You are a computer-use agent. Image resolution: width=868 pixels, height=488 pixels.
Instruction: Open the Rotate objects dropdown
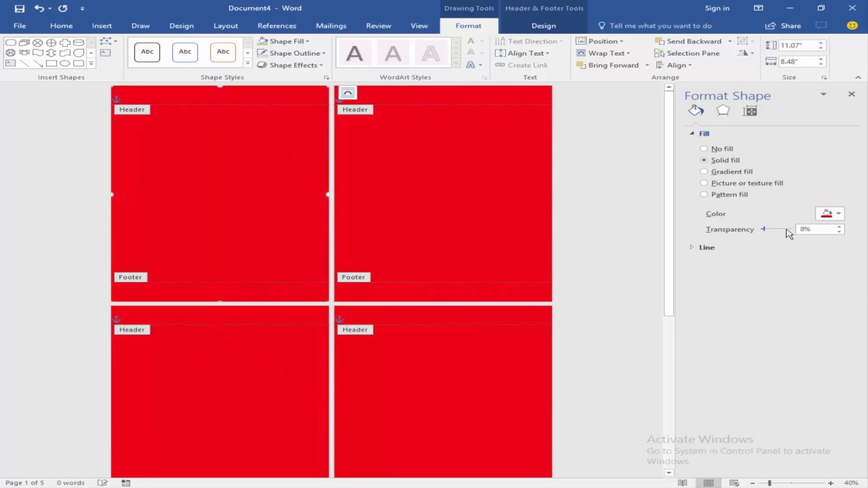click(746, 53)
